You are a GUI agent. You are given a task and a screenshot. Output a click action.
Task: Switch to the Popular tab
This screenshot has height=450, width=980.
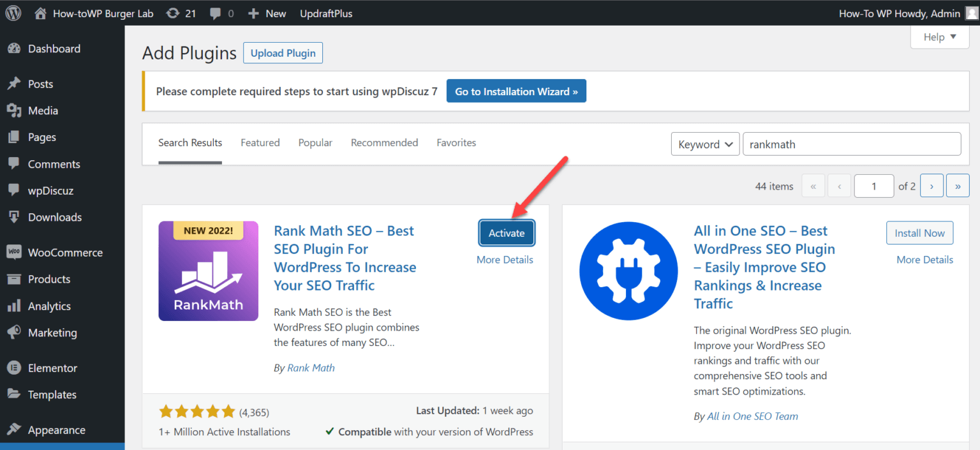(315, 143)
